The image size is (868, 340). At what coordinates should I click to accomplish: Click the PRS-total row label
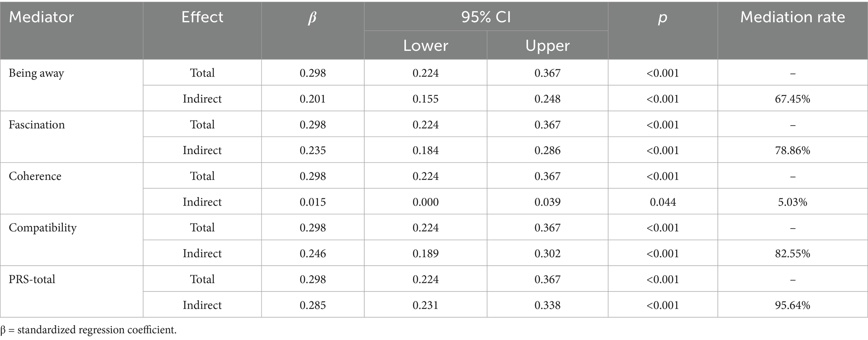tap(32, 279)
